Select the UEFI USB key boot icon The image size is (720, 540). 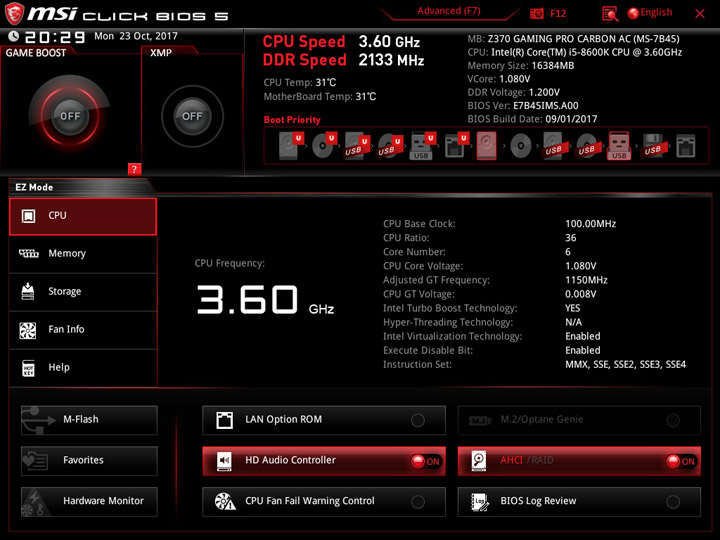(x=423, y=146)
